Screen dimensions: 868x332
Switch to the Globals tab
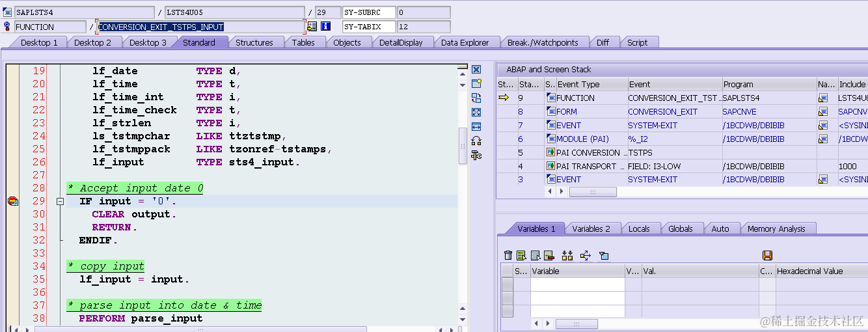[681, 228]
